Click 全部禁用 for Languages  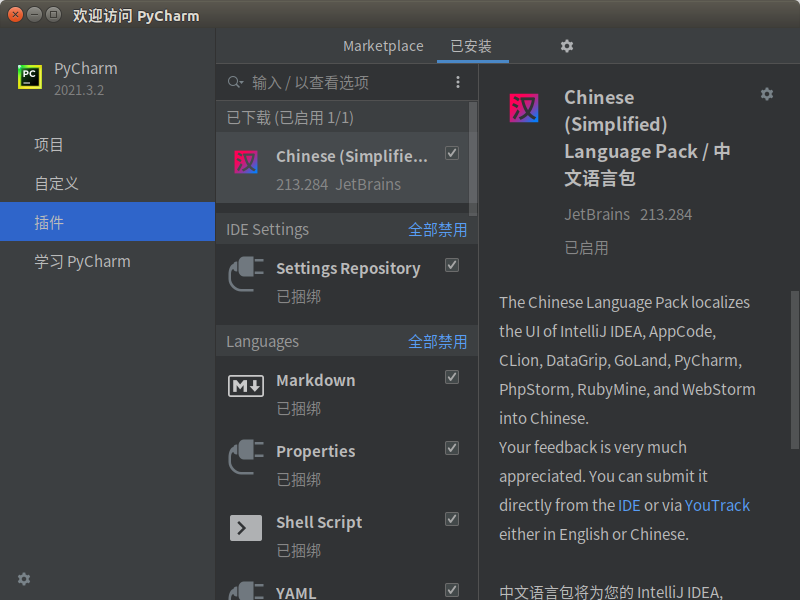(x=437, y=341)
